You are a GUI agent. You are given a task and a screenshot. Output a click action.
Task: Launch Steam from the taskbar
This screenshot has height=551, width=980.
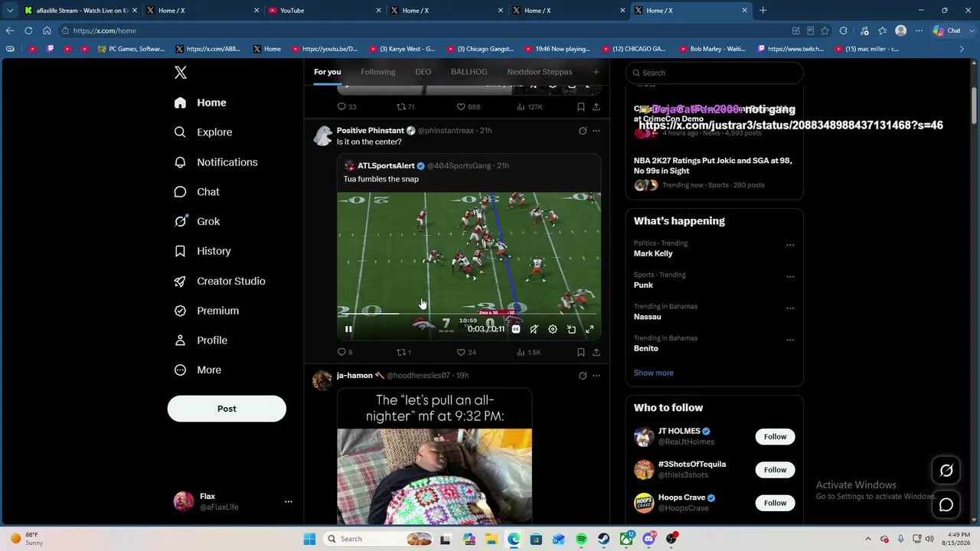click(604, 539)
